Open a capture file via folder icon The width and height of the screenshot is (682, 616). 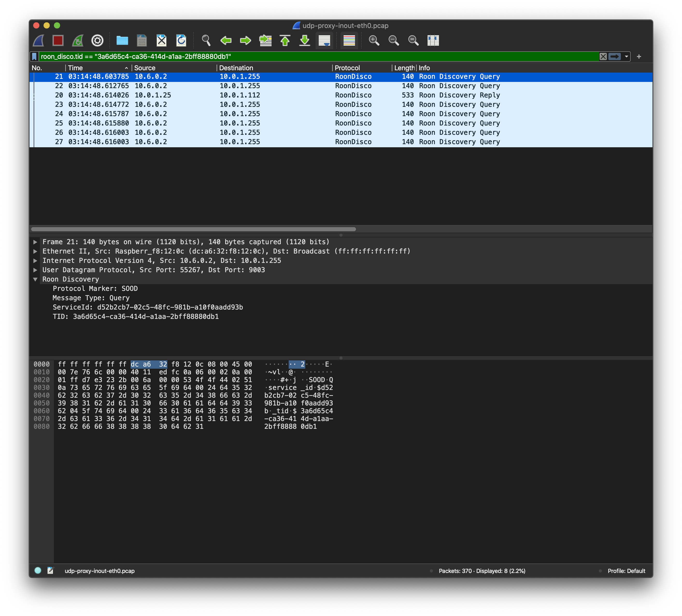pyautogui.click(x=122, y=41)
